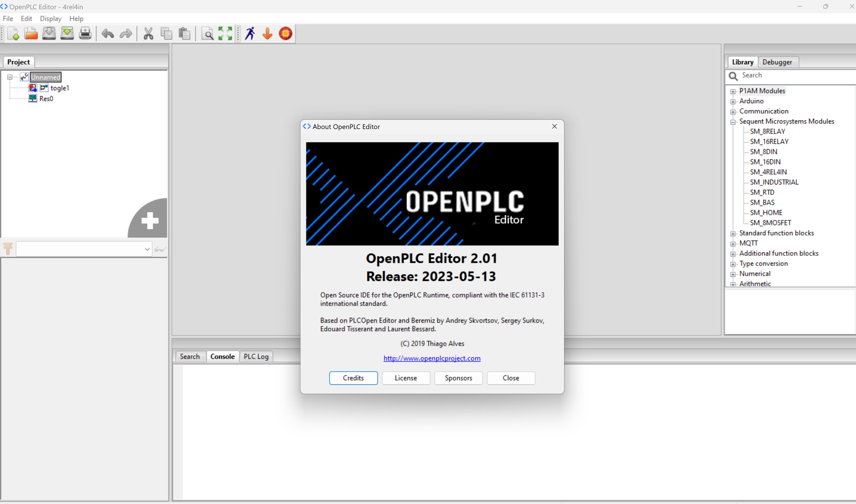Image resolution: width=856 pixels, height=504 pixels.
Task: Open the instance selection dropdown
Action: [x=147, y=249]
